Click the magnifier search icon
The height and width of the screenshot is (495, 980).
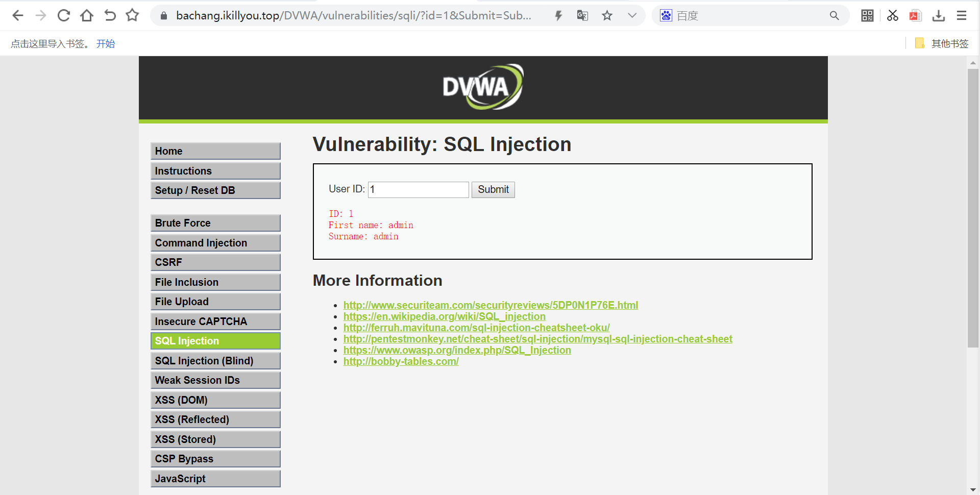point(834,16)
